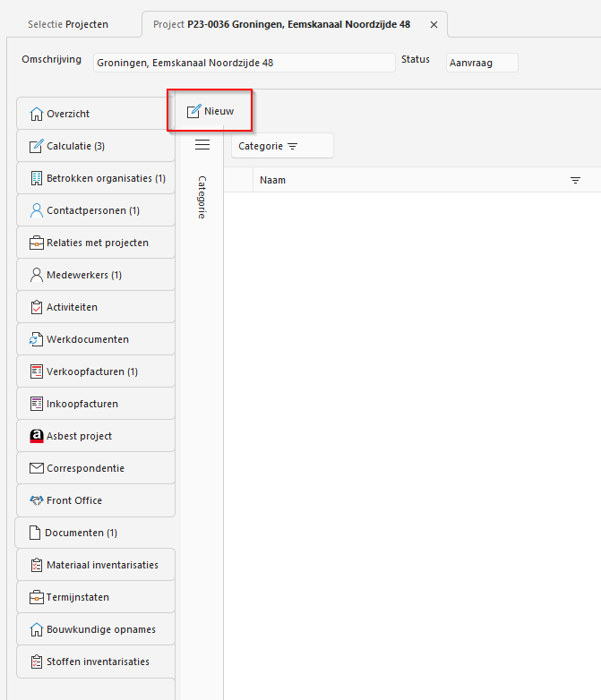Go to Betrokken organisaties (1)
601x700 pixels.
(x=96, y=178)
